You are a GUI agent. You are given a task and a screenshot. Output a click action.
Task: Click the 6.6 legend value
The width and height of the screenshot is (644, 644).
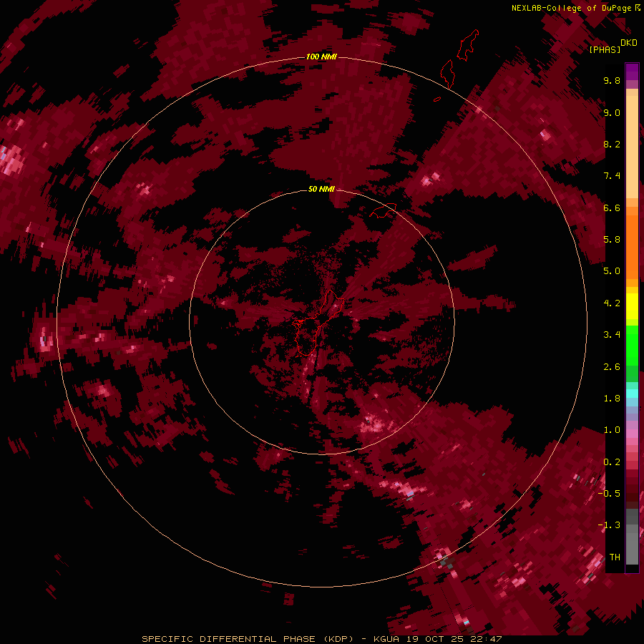click(x=612, y=208)
